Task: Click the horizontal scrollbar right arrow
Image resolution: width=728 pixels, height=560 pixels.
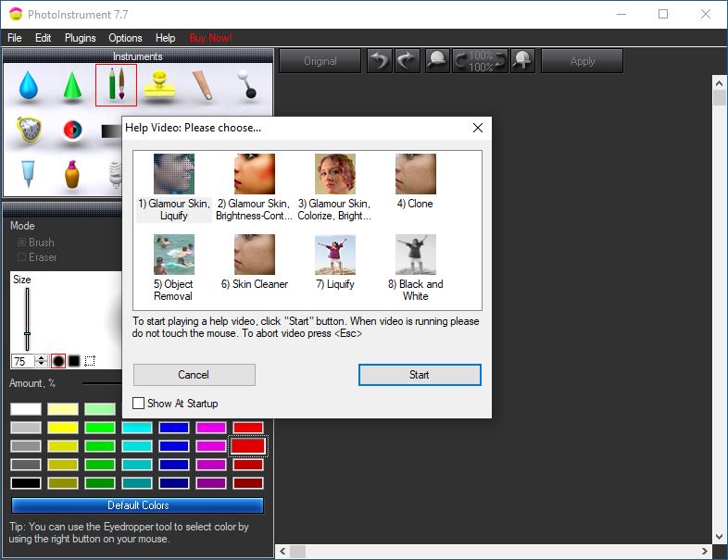Action: tap(705, 551)
